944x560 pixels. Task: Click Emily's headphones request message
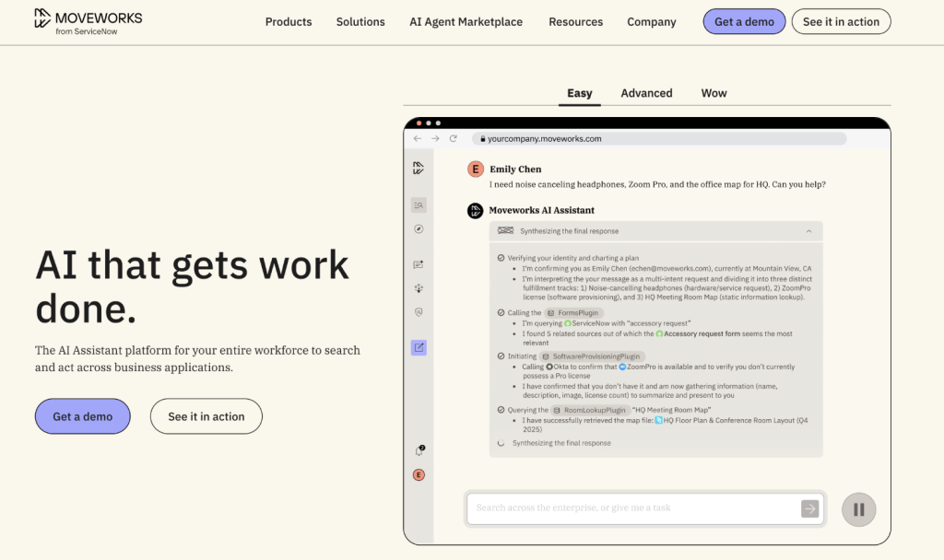pyautogui.click(x=657, y=184)
